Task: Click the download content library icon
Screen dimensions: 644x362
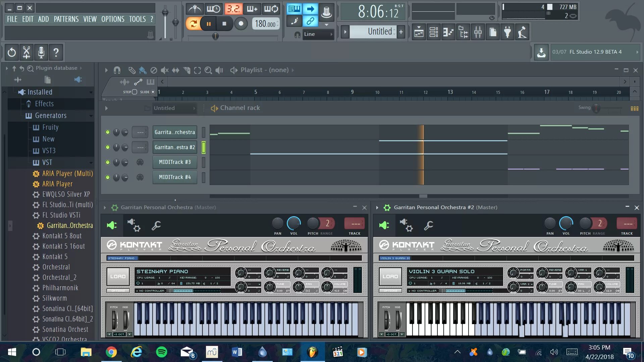Action: (x=541, y=52)
